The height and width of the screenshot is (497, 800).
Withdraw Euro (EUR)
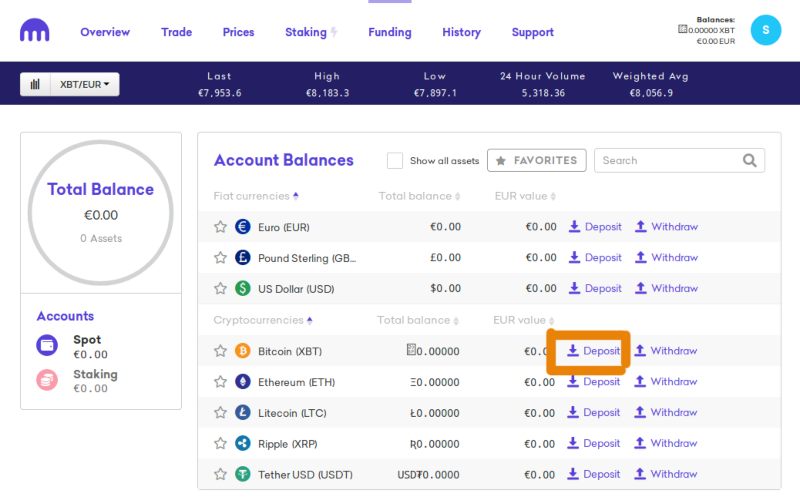666,227
